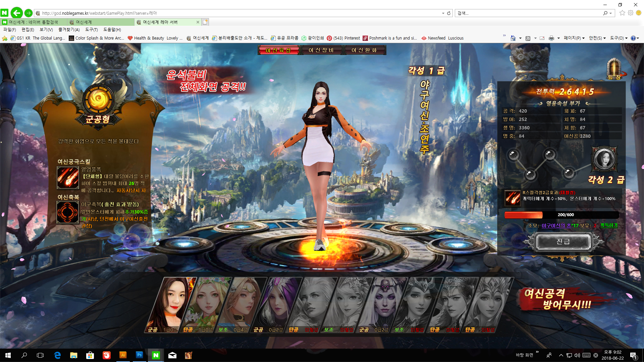
Task: Expand the Home button dropdown arrow
Action: (520, 38)
